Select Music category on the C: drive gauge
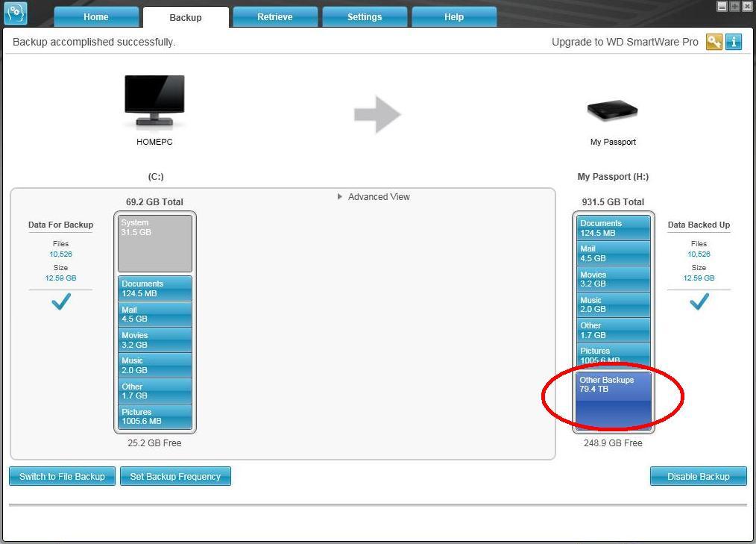This screenshot has width=756, height=544. click(155, 366)
